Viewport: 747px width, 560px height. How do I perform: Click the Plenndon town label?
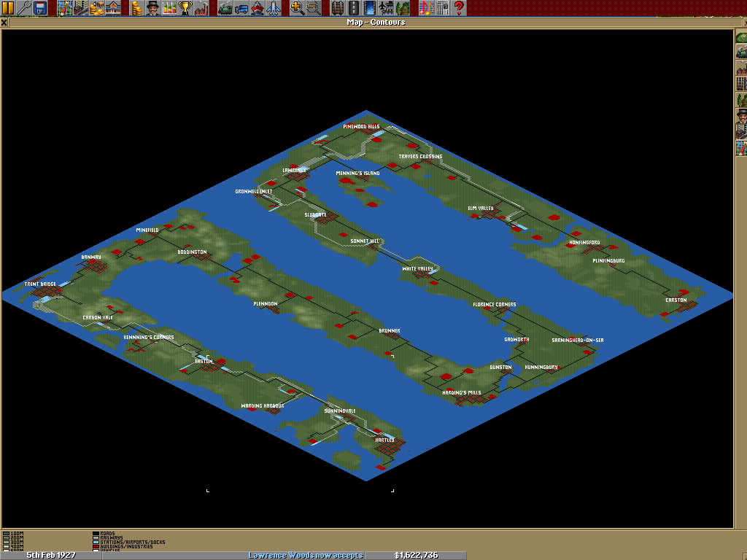[x=266, y=304]
